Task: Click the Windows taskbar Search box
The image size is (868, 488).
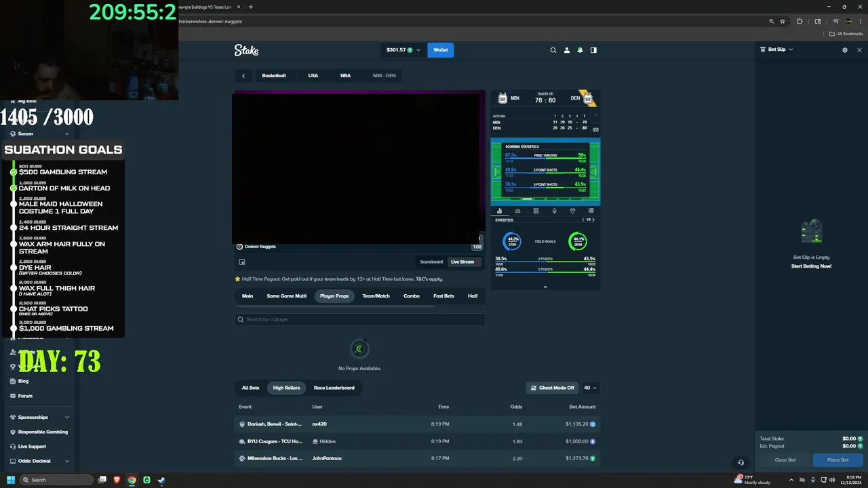Action: pyautogui.click(x=57, y=480)
